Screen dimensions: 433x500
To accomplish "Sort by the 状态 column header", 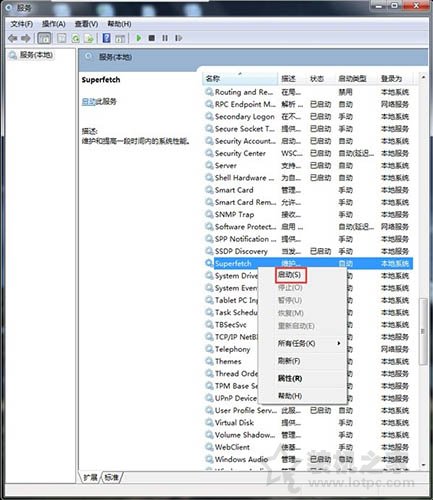I will [x=320, y=79].
